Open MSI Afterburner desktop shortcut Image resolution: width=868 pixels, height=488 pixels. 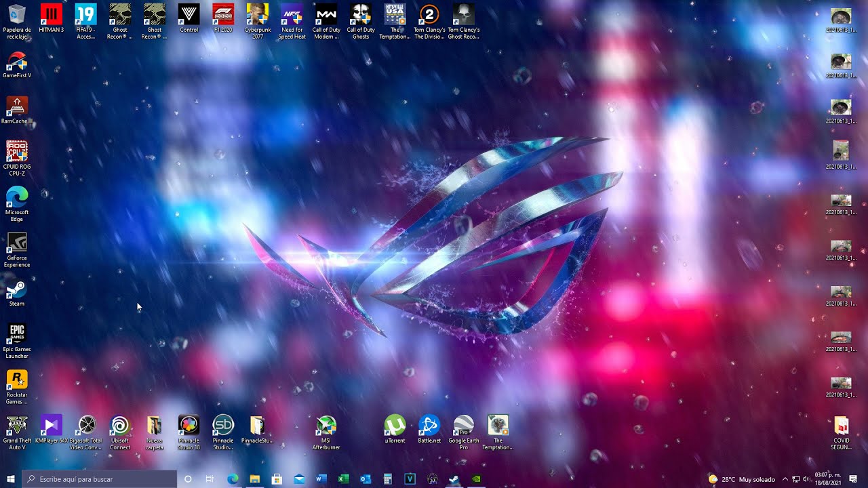pyautogui.click(x=326, y=432)
